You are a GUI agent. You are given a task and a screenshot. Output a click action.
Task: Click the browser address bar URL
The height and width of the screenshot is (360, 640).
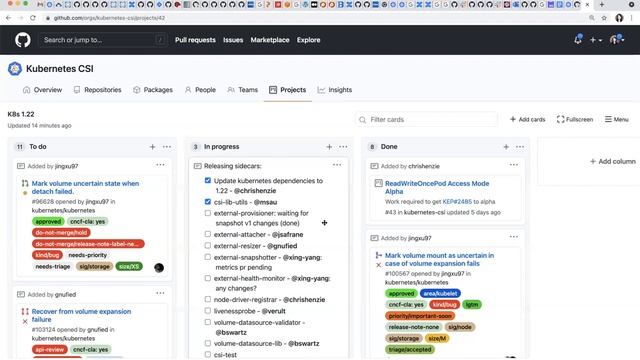(109, 18)
